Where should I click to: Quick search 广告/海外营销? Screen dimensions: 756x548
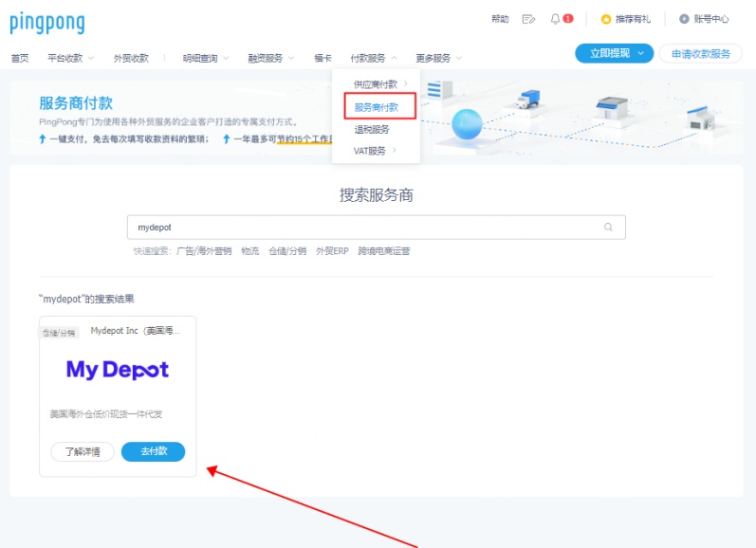pyautogui.click(x=204, y=250)
